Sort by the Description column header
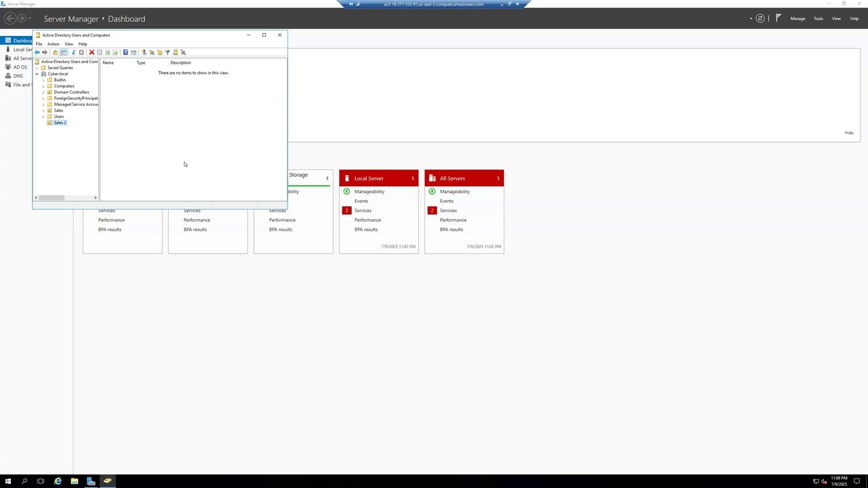The image size is (868, 488). pos(193,62)
